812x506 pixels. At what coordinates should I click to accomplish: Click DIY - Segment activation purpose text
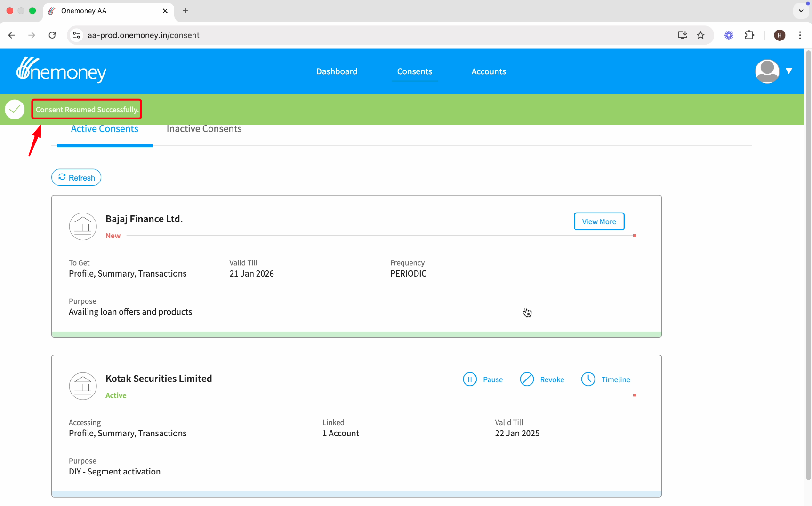click(114, 472)
